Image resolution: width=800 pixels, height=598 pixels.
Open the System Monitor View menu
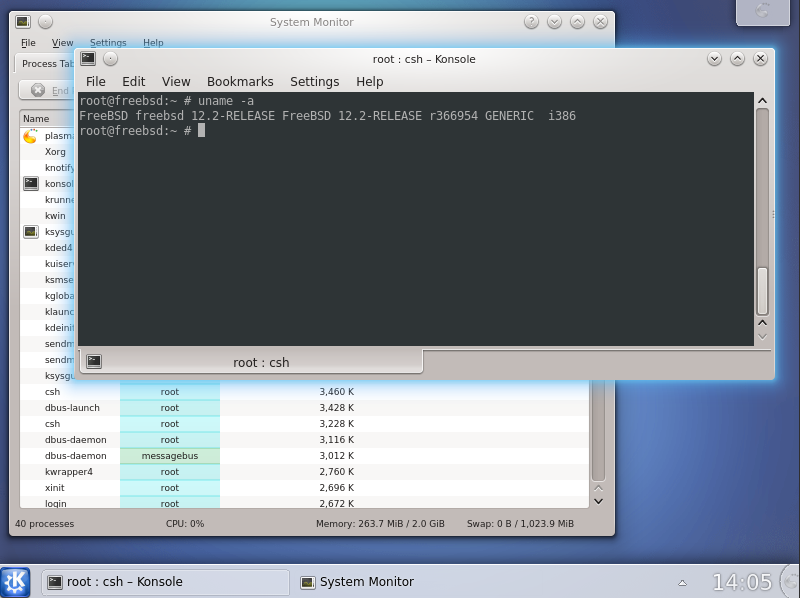(63, 43)
